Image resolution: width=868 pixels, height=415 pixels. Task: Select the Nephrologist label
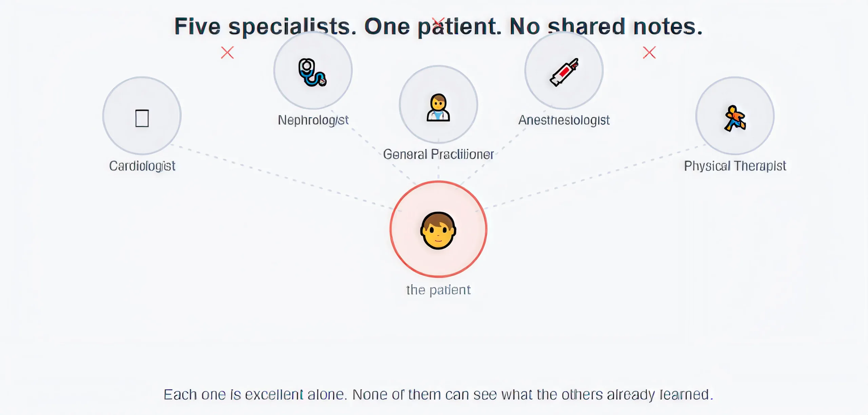click(x=313, y=120)
